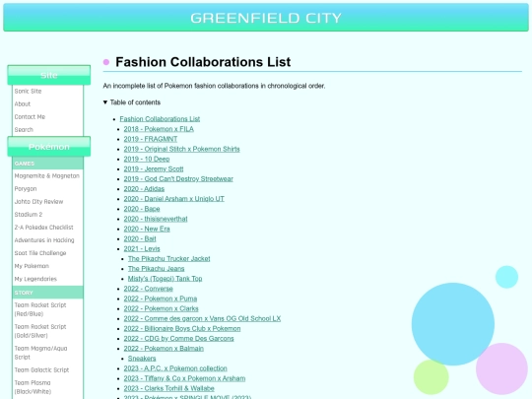
Task: Open Team Rocket Script (Gold/Silver)
Action: (40, 331)
